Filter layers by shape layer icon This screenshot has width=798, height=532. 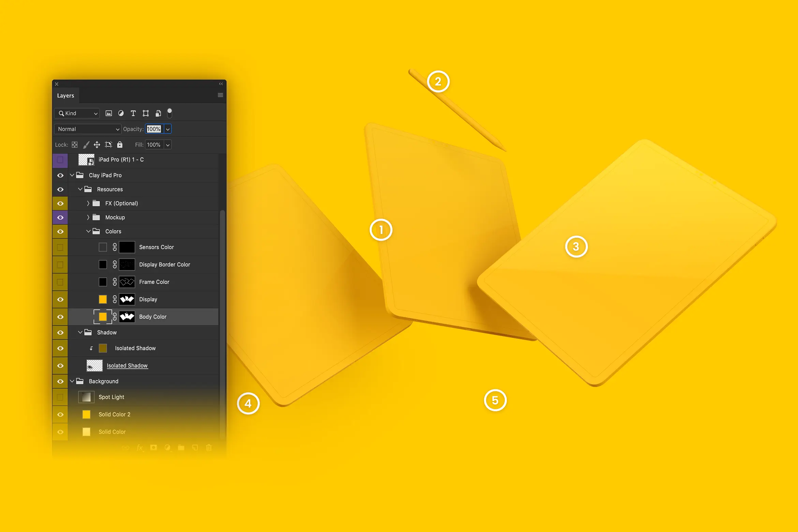tap(146, 113)
